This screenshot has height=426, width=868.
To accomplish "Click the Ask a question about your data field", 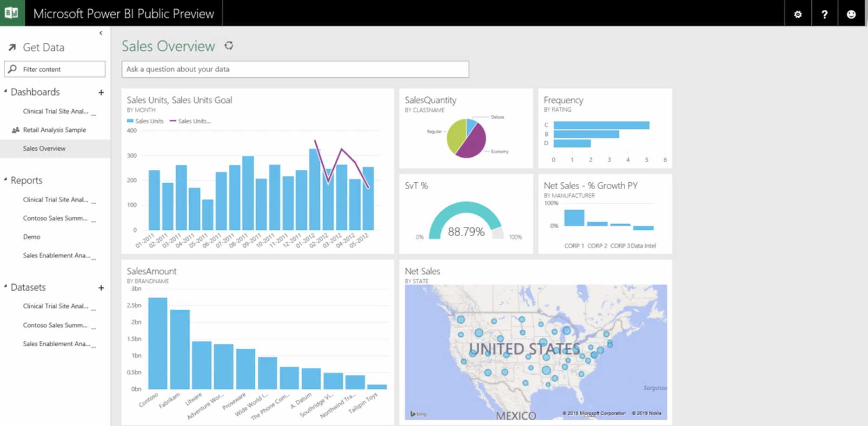I will tap(295, 69).
